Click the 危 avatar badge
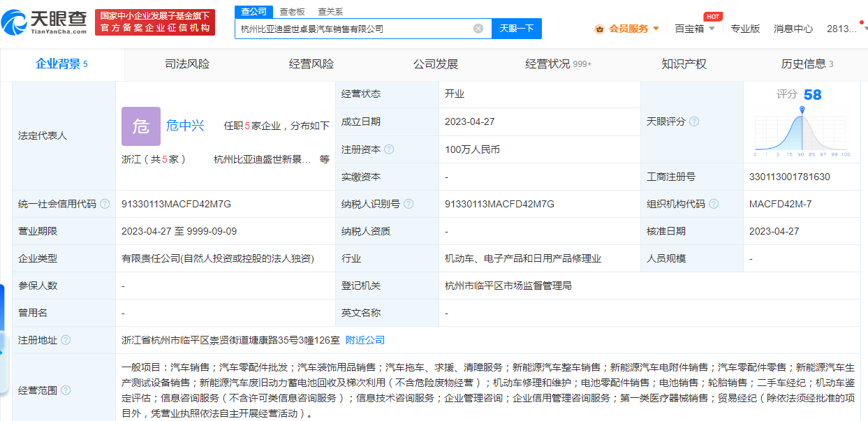 click(x=141, y=126)
